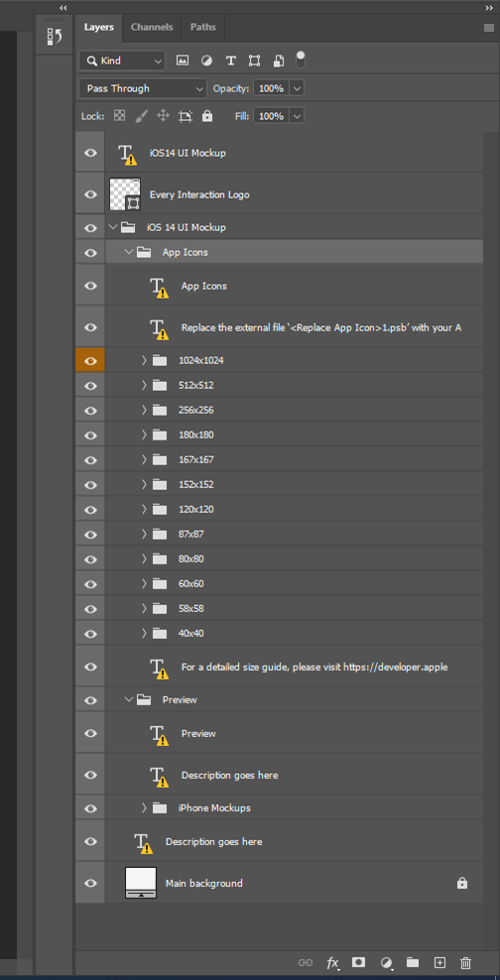500x980 pixels.
Task: Click lock transparent pixels icon
Action: (119, 116)
